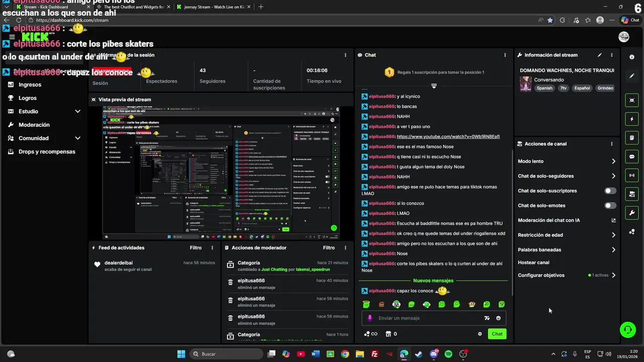Open the 7TV emote picker in chat input
This screenshot has width=644, height=362.
click(487, 318)
